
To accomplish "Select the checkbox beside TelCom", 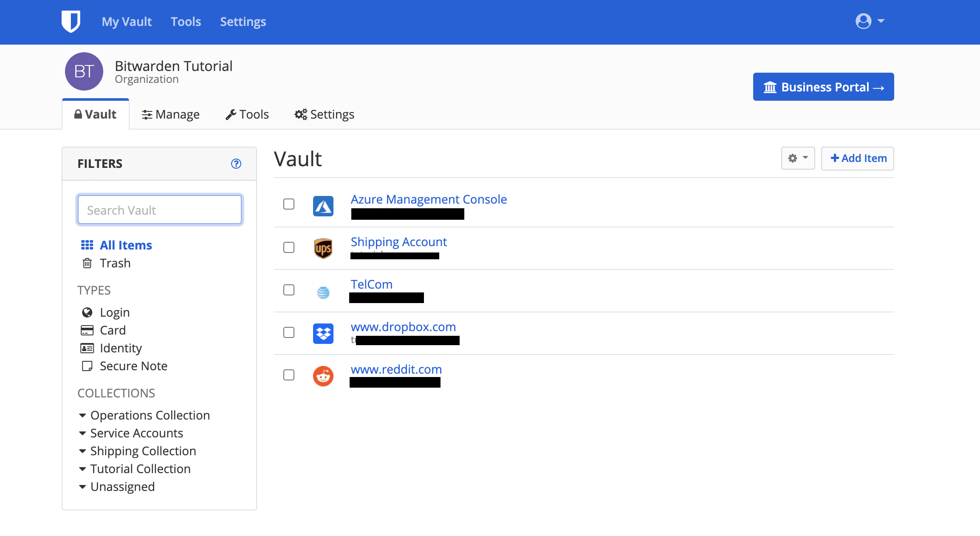I will (x=288, y=289).
